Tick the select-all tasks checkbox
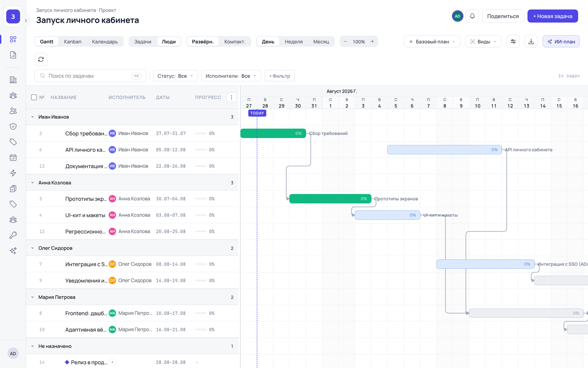 [x=34, y=98]
